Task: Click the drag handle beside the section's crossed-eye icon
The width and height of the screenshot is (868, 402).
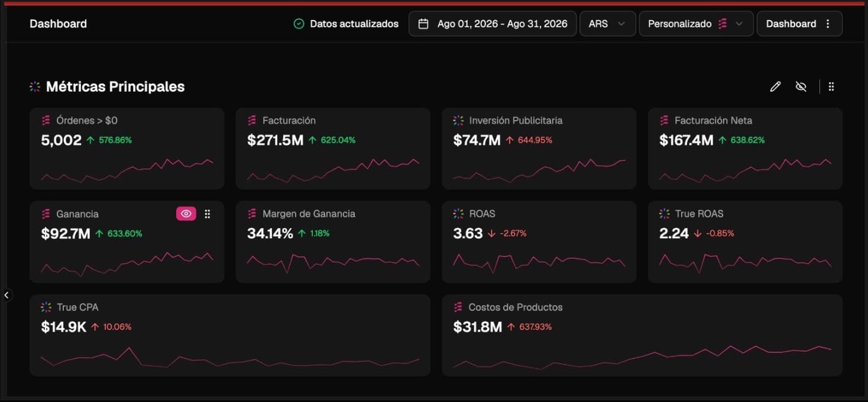Action: click(x=831, y=87)
